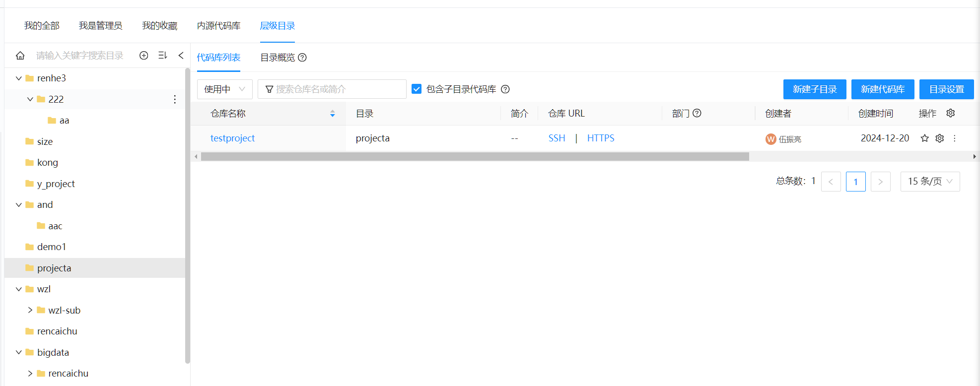
Task: Collapse the renhe3 folder
Action: tap(19, 78)
